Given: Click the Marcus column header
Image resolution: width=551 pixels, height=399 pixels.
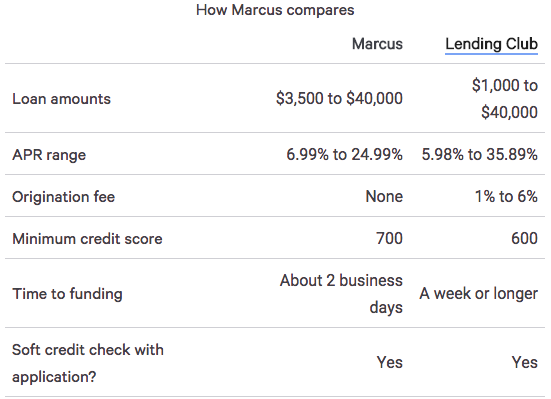Looking at the screenshot, I should click(377, 44).
